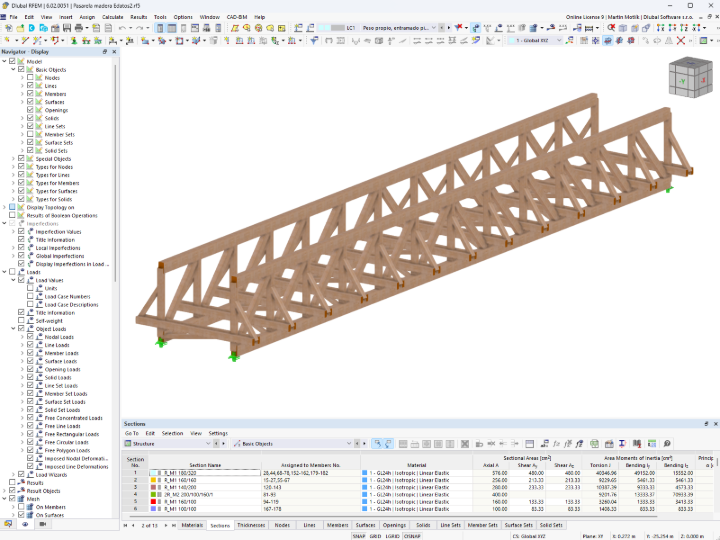
Task: Collapse the Basic Objects tree node
Action: (13, 69)
